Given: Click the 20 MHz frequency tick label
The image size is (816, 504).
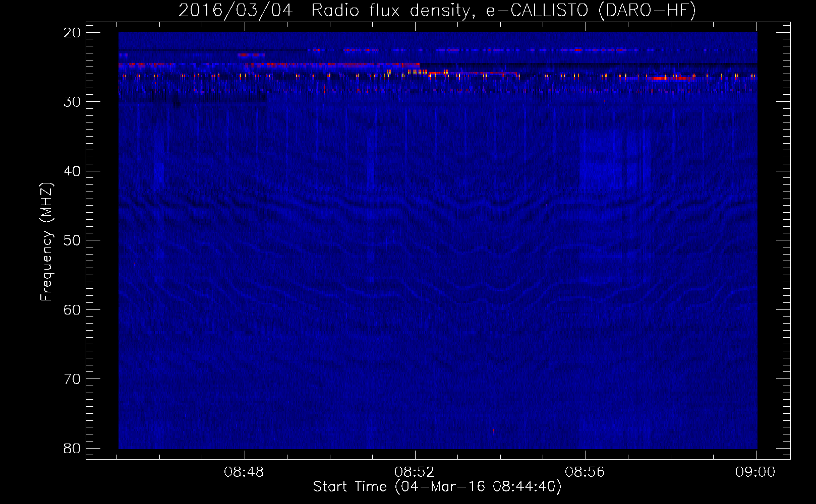Looking at the screenshot, I should coord(72,33).
